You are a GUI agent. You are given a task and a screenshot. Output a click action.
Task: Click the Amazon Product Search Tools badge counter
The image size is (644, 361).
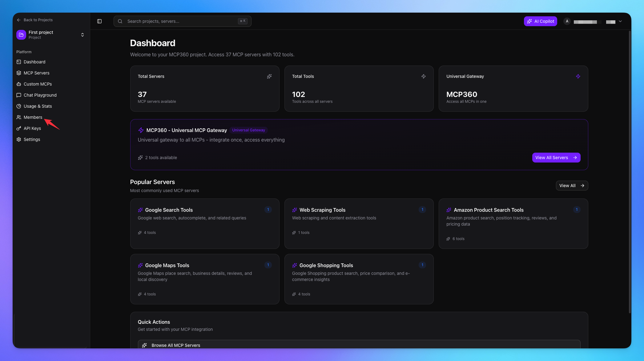(x=577, y=210)
